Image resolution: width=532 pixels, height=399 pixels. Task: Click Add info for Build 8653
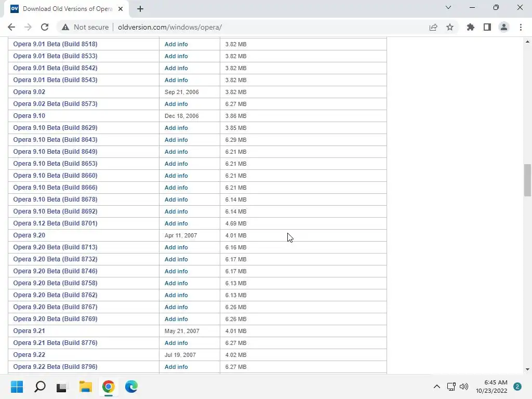176,164
